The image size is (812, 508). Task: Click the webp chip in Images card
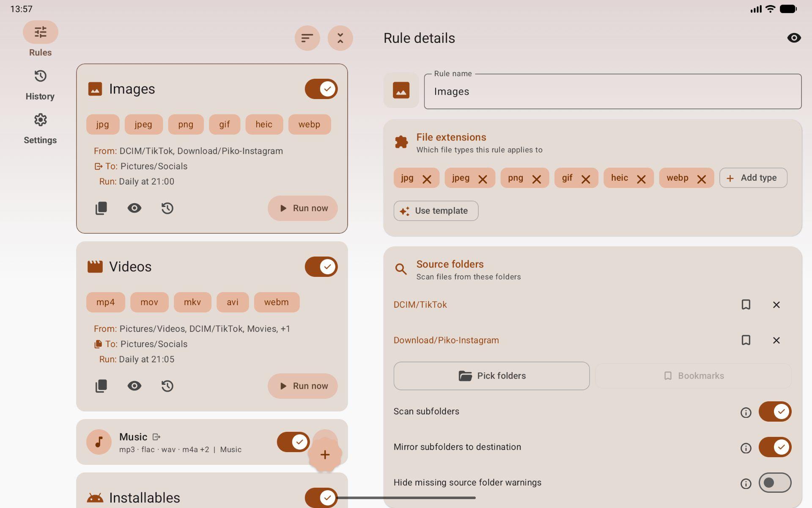[310, 124]
